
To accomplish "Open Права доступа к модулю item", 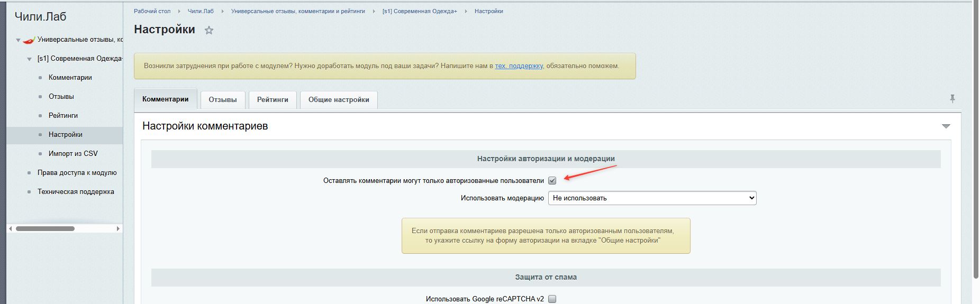I will point(77,173).
